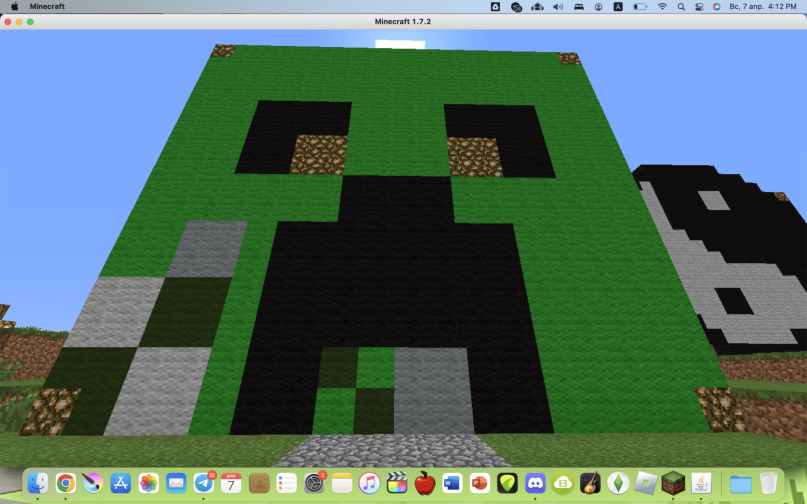Open the Mail app in dock
The width and height of the screenshot is (807, 504).
click(x=176, y=483)
